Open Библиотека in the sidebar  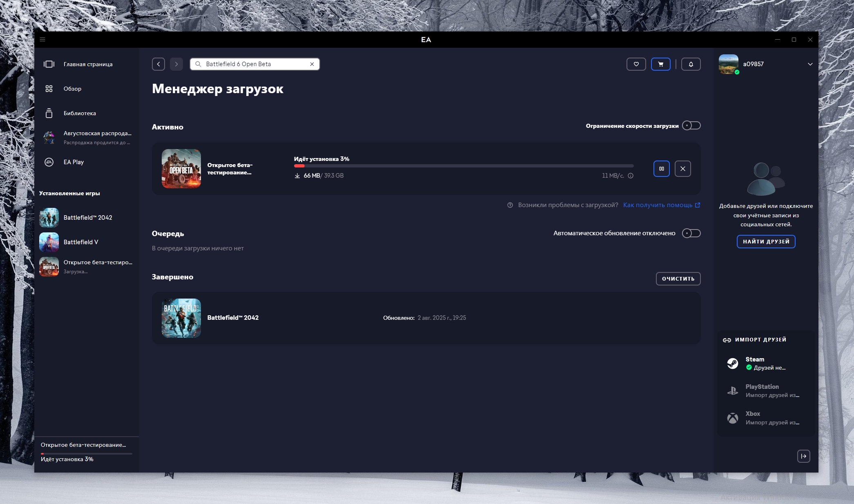(80, 113)
